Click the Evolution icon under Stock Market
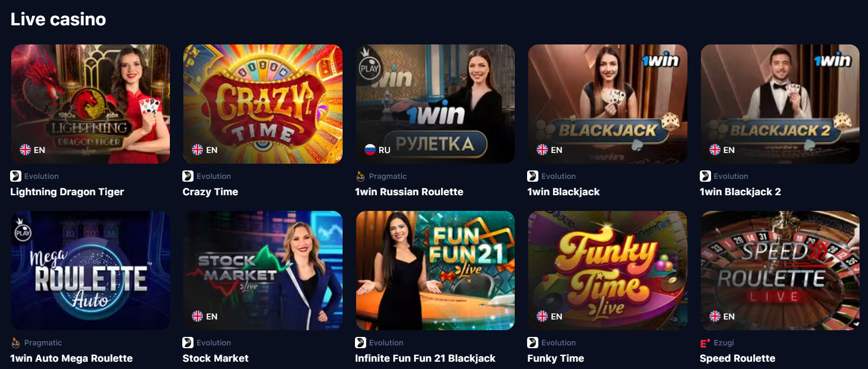 [x=188, y=343]
